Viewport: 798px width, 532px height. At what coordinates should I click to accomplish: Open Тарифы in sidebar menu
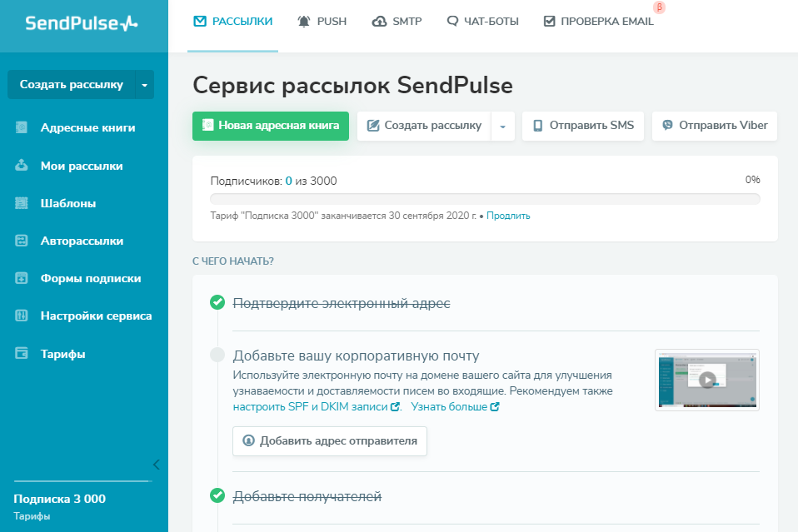click(62, 354)
